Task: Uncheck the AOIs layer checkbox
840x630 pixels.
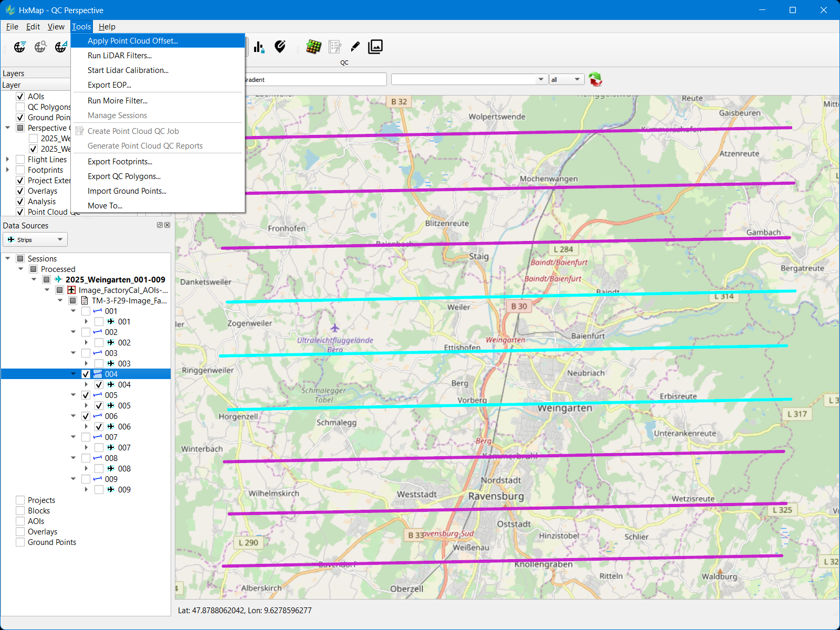Action: tap(20, 97)
